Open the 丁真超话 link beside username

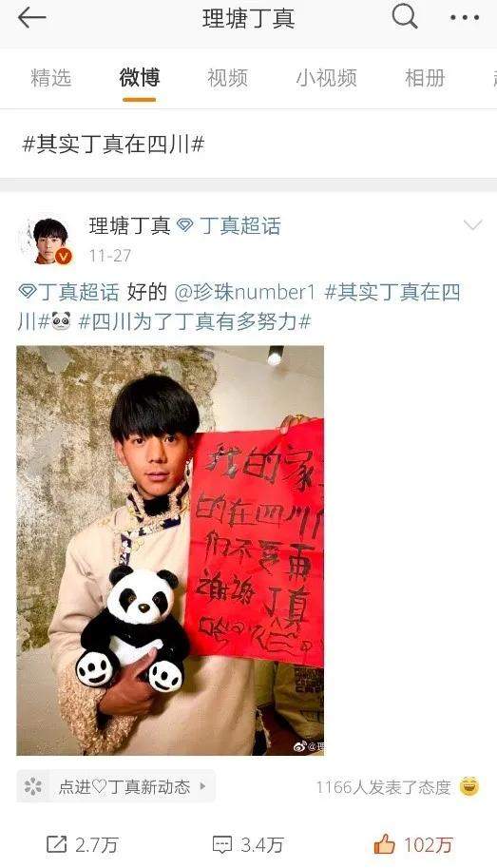point(239,226)
